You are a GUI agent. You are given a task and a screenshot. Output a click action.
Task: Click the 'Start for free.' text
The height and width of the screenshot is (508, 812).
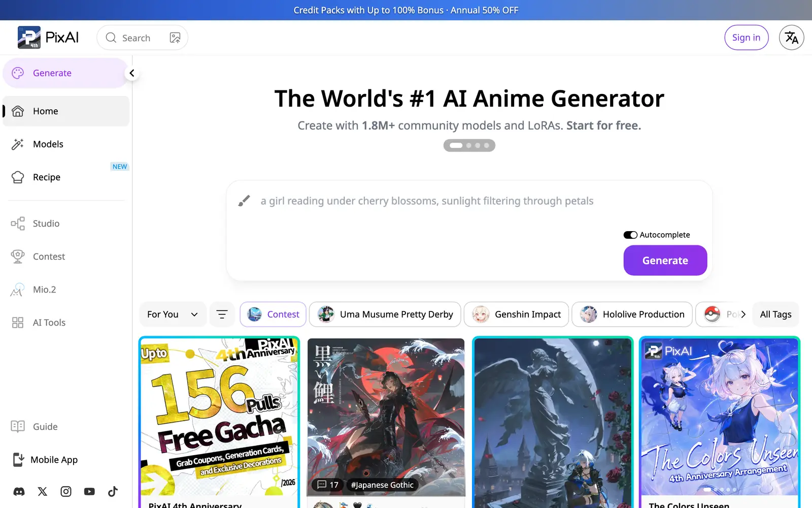click(603, 125)
